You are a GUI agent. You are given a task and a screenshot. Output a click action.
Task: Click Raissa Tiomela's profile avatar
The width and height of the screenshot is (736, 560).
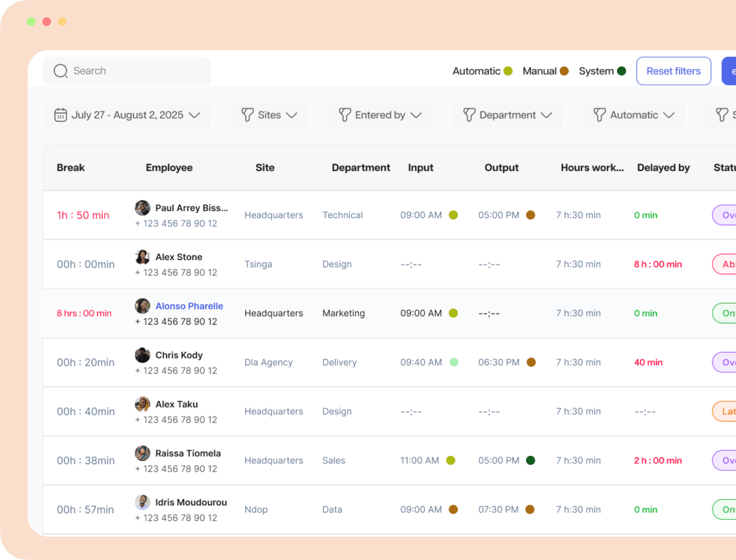pyautogui.click(x=142, y=453)
